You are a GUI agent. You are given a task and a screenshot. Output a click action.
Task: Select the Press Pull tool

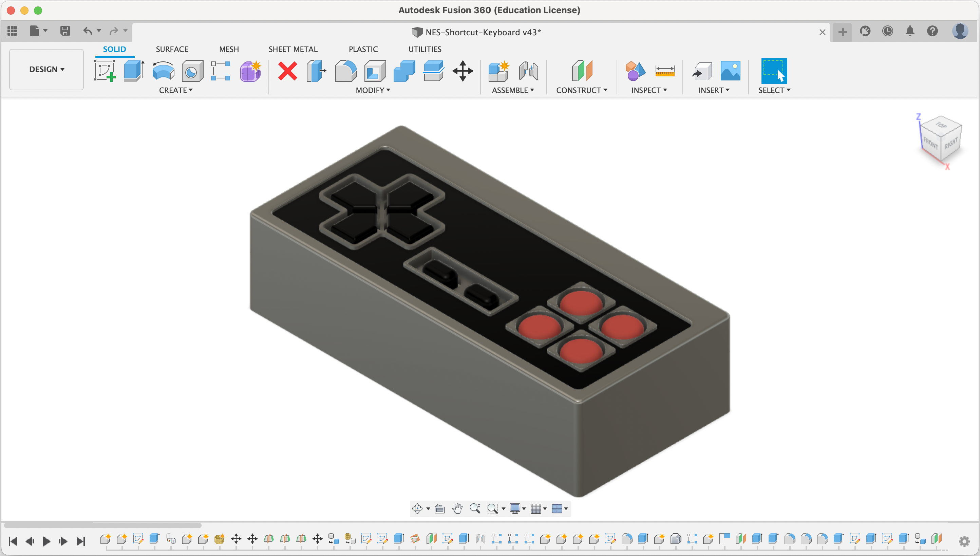point(317,71)
